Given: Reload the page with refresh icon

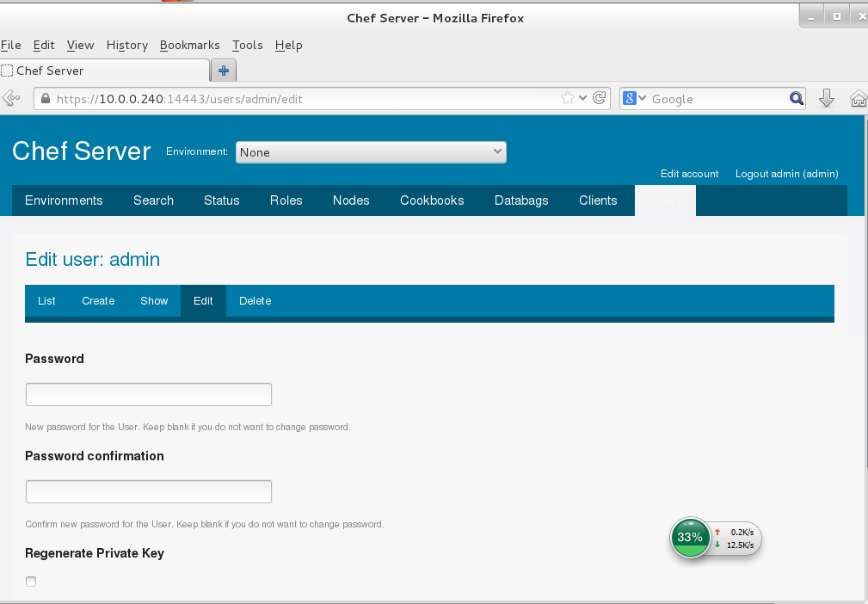Looking at the screenshot, I should pyautogui.click(x=599, y=99).
